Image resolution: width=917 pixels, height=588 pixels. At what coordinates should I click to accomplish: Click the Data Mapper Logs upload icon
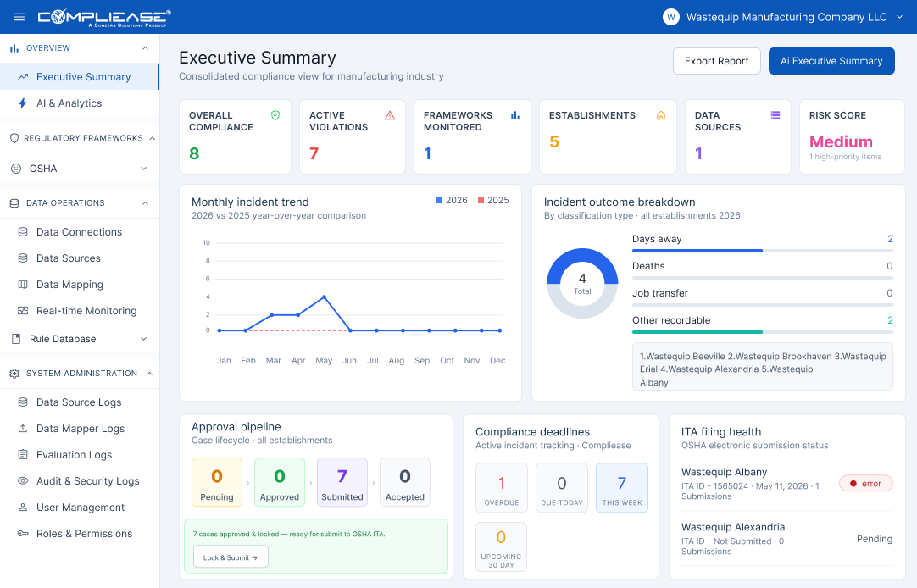click(x=23, y=429)
